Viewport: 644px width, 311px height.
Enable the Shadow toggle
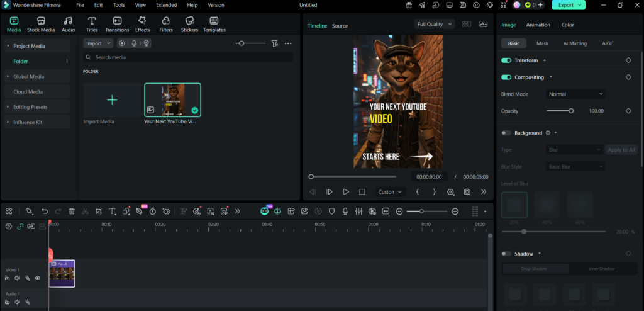[x=506, y=254]
